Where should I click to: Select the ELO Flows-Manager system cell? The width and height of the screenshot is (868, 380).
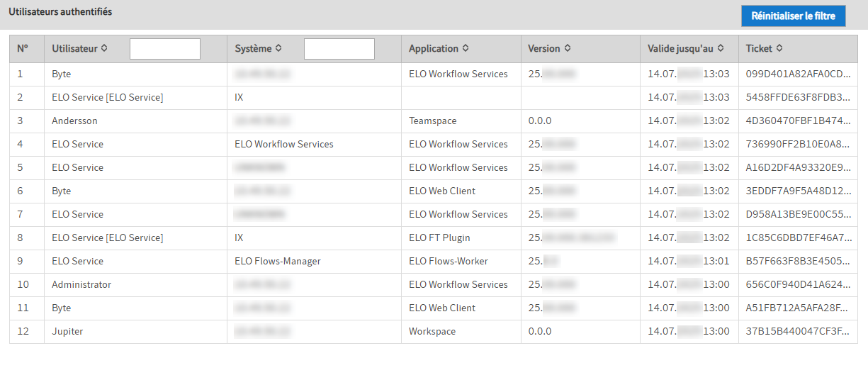pyautogui.click(x=278, y=262)
